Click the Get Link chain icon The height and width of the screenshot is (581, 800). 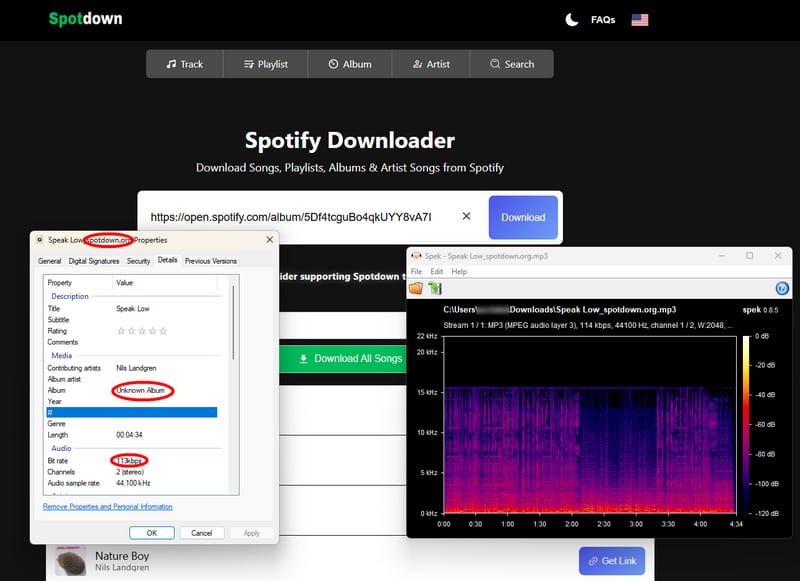(593, 561)
